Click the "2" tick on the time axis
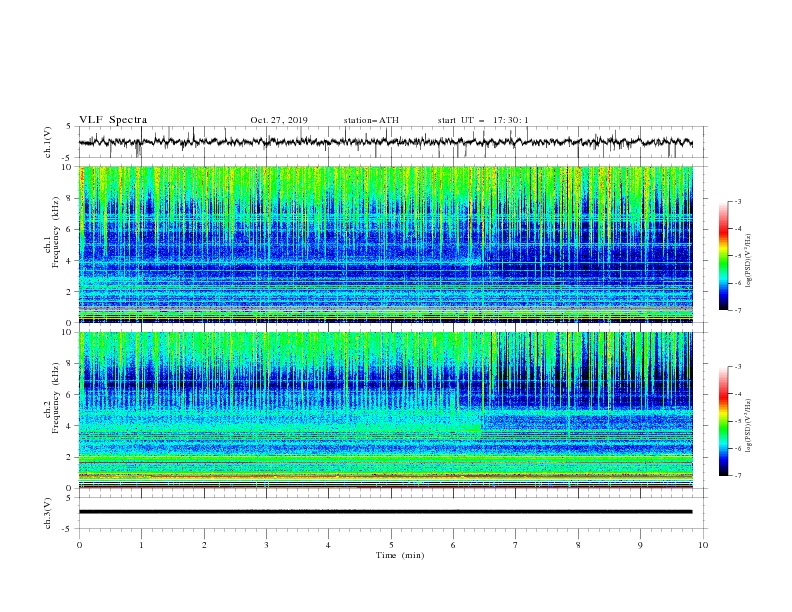Viewport: 792px width, 612px height. (x=204, y=545)
